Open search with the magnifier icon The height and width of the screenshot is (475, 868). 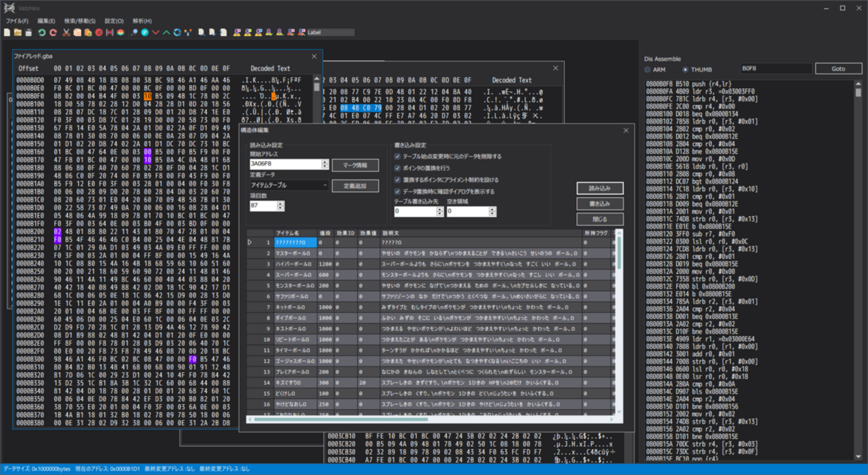tap(134, 32)
